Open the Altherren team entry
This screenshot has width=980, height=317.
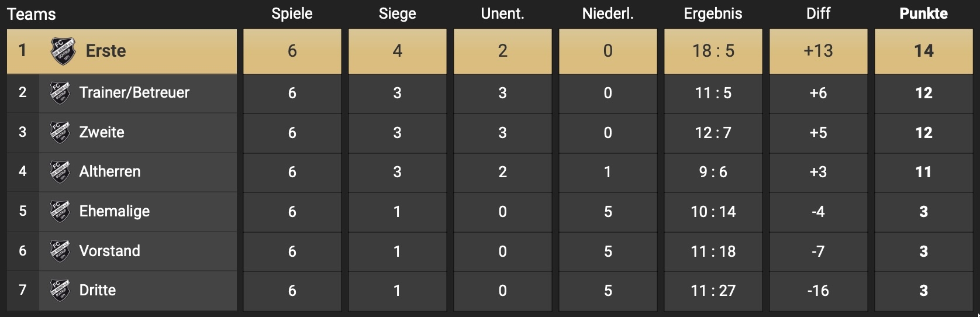pyautogui.click(x=110, y=171)
